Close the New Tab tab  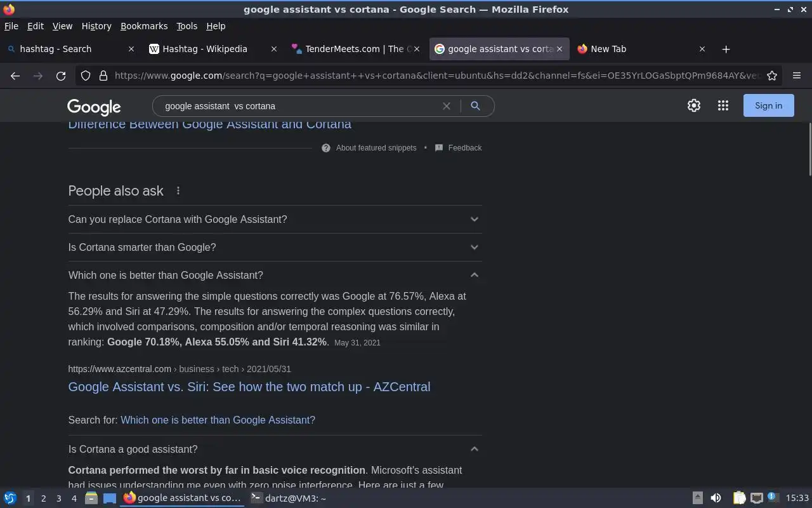[702, 49]
